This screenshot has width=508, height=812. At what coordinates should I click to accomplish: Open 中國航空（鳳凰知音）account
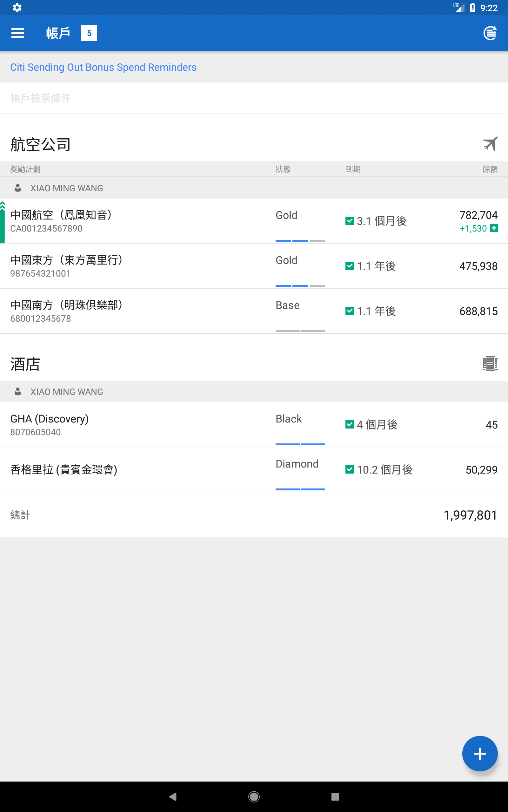pyautogui.click(x=254, y=221)
